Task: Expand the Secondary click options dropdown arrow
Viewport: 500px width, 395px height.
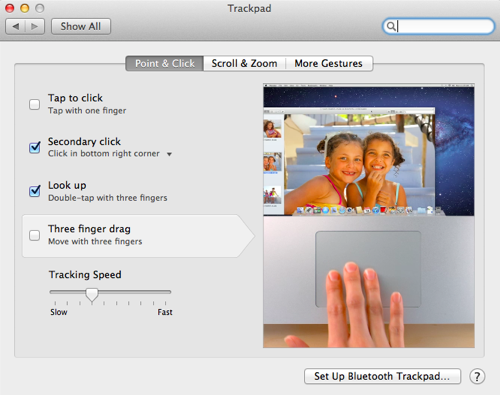Action: point(169,154)
